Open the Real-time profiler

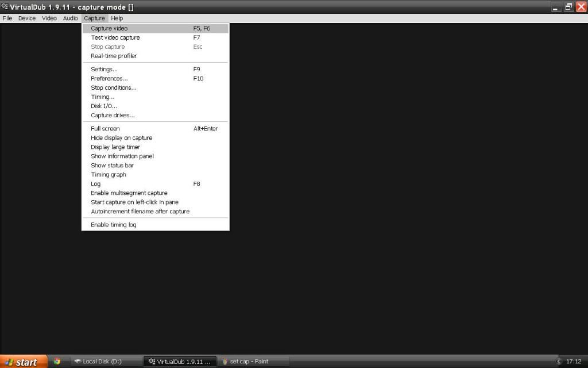coord(114,56)
